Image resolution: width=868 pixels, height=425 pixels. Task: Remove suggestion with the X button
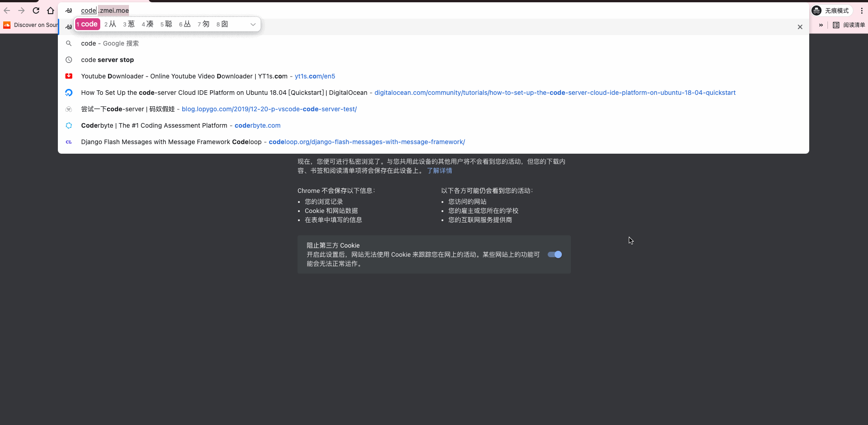pos(800,27)
